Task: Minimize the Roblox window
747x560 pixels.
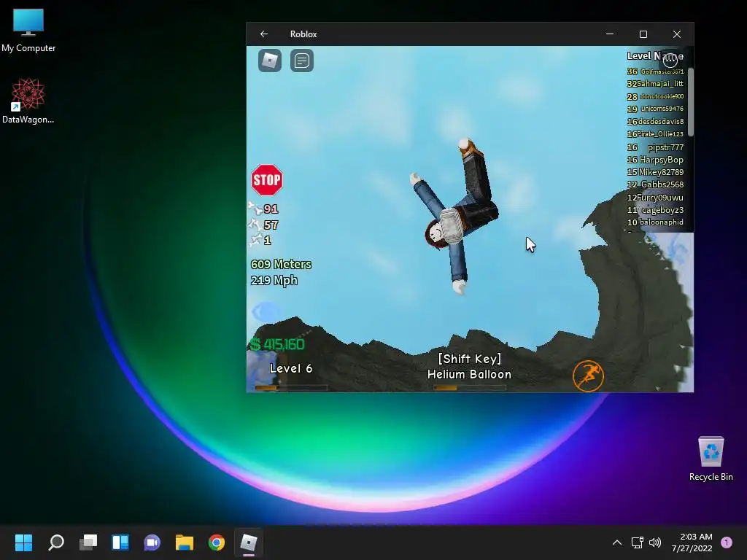Action: [610, 34]
